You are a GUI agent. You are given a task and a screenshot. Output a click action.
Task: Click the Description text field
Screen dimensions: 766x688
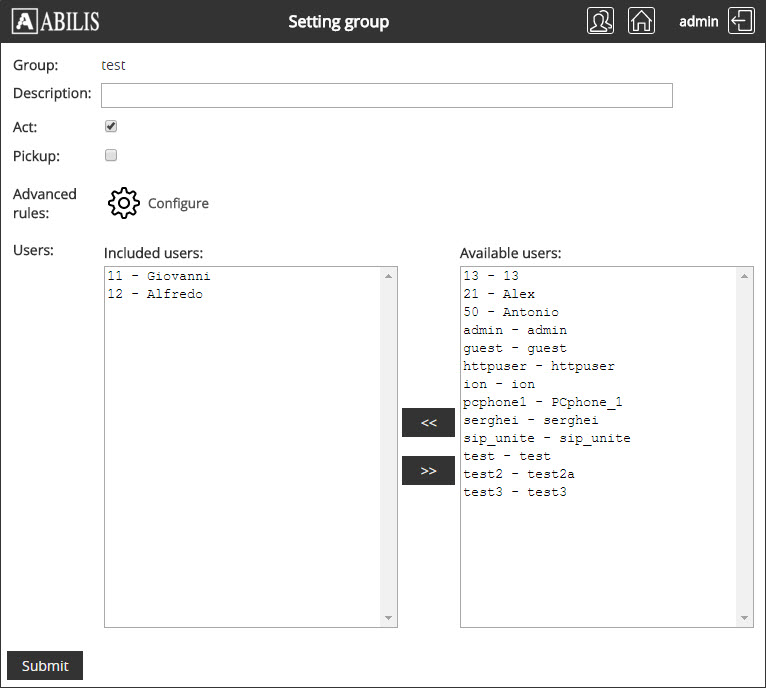point(386,95)
